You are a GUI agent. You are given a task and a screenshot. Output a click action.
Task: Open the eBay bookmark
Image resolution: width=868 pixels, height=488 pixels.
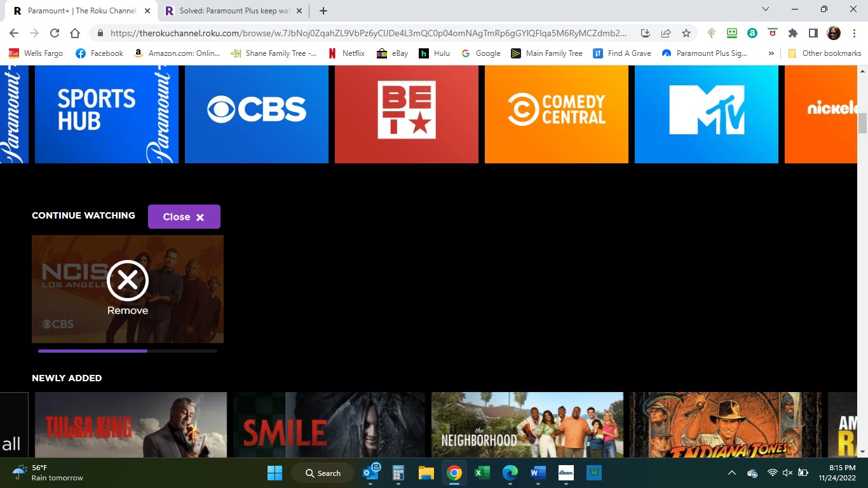(392, 53)
